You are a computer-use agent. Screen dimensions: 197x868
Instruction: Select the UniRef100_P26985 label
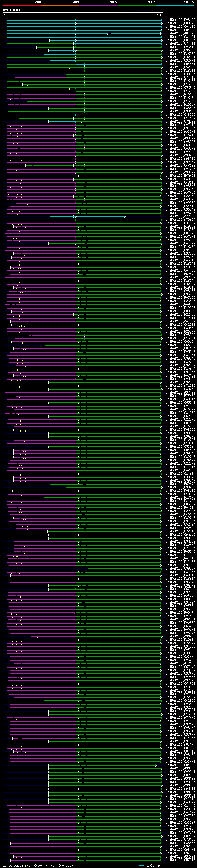(x=180, y=54)
